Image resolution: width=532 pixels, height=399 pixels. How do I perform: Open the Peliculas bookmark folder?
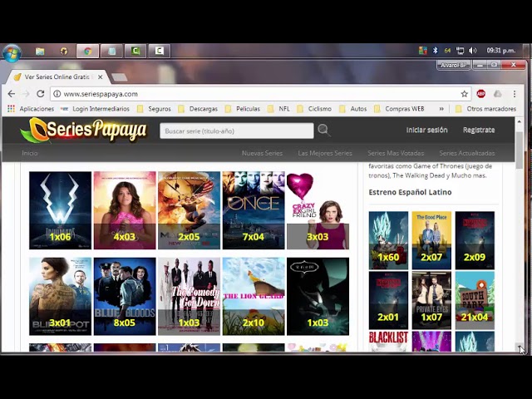(x=243, y=109)
